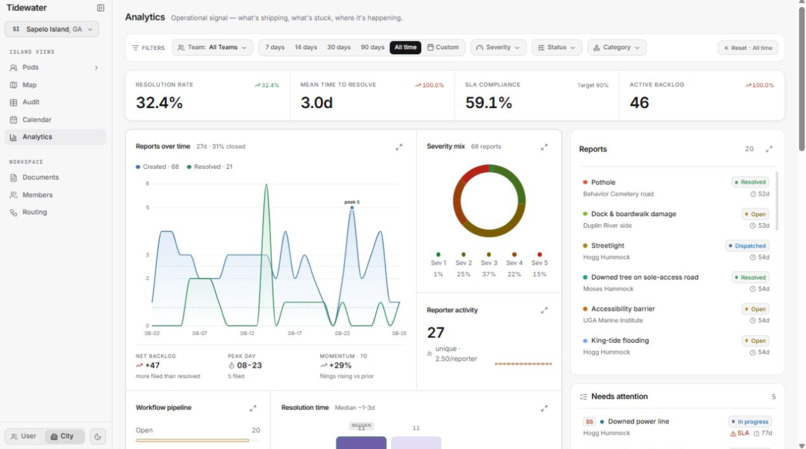The width and height of the screenshot is (806, 449).
Task: Select Analytics in the sidebar
Action: [x=55, y=137]
